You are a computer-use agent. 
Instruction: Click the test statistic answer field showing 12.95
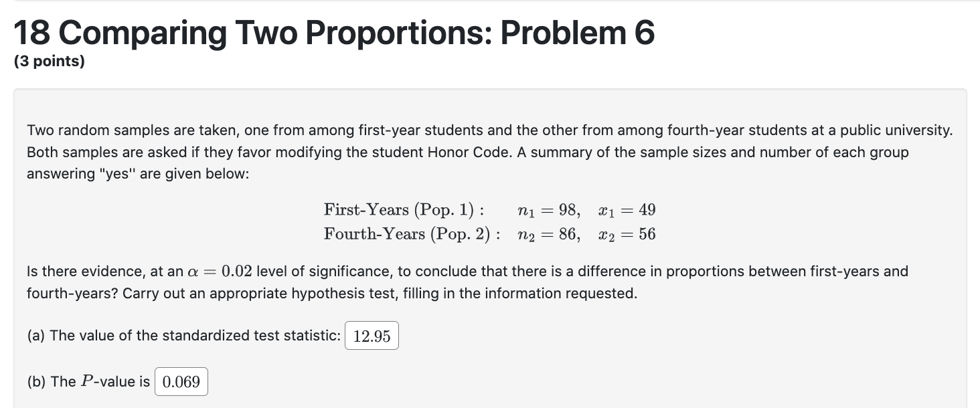coord(371,335)
